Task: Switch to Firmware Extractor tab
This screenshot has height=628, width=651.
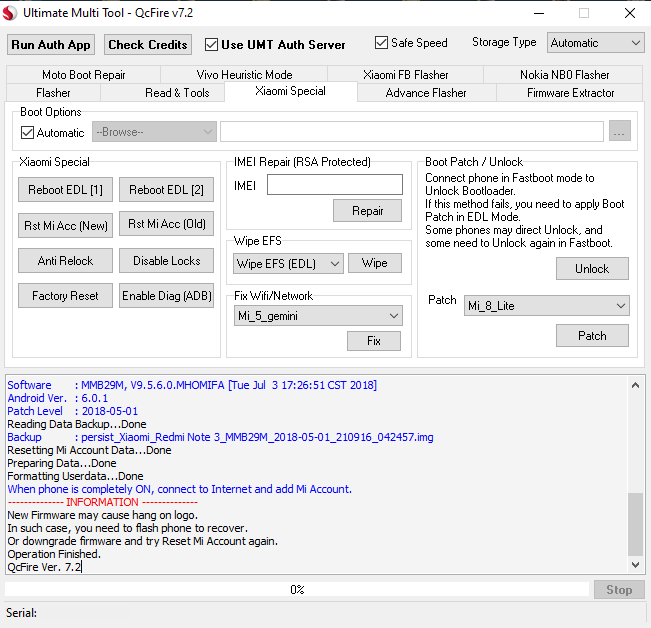Action: (570, 93)
